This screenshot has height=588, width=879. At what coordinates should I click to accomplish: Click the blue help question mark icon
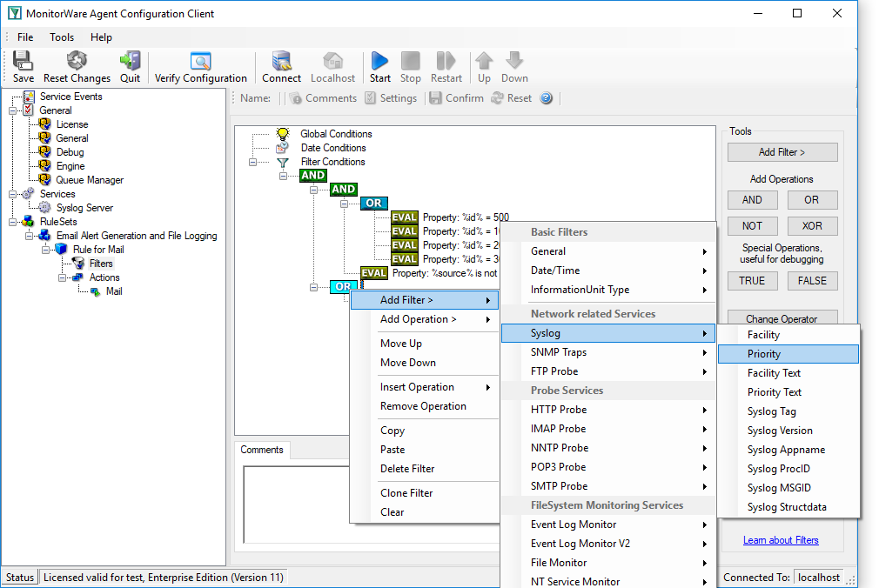click(x=546, y=98)
